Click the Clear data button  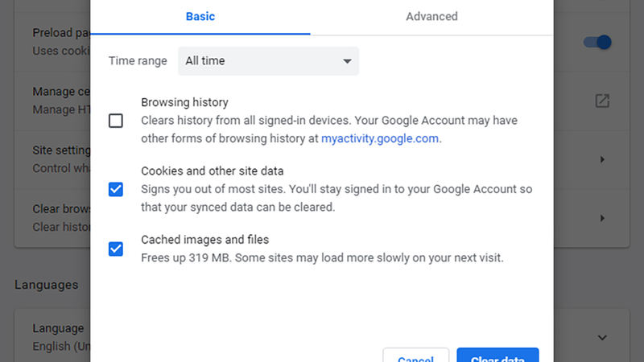[x=497, y=356]
